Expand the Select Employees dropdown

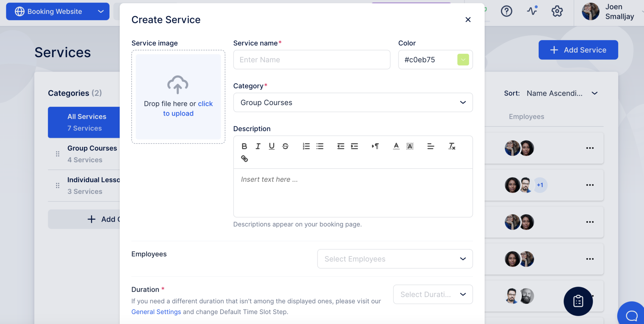(395, 259)
